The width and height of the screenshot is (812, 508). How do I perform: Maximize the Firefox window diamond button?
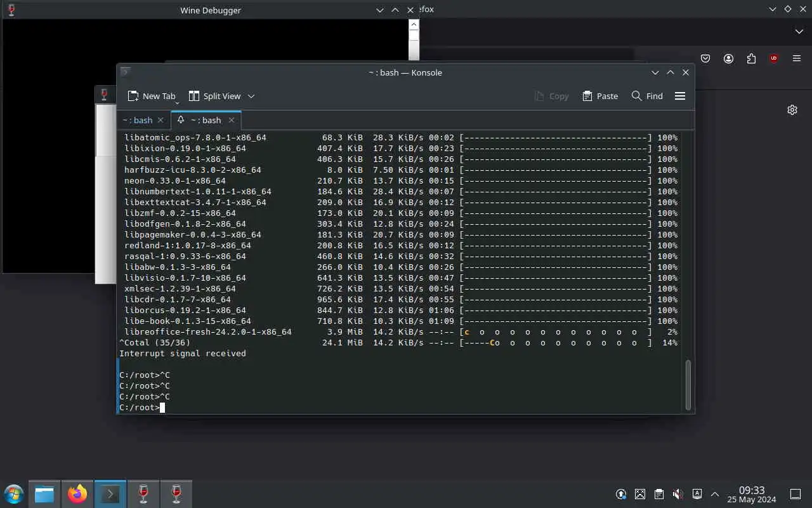pos(788,10)
